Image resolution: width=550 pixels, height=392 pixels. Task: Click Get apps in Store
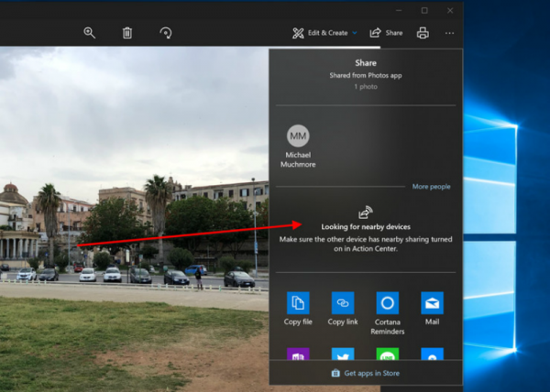pyautogui.click(x=366, y=373)
